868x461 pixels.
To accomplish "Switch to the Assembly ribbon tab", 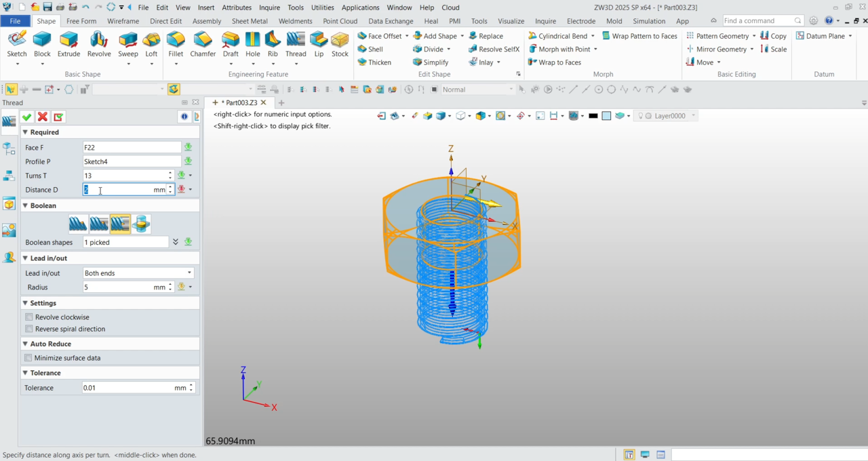I will pos(207,21).
